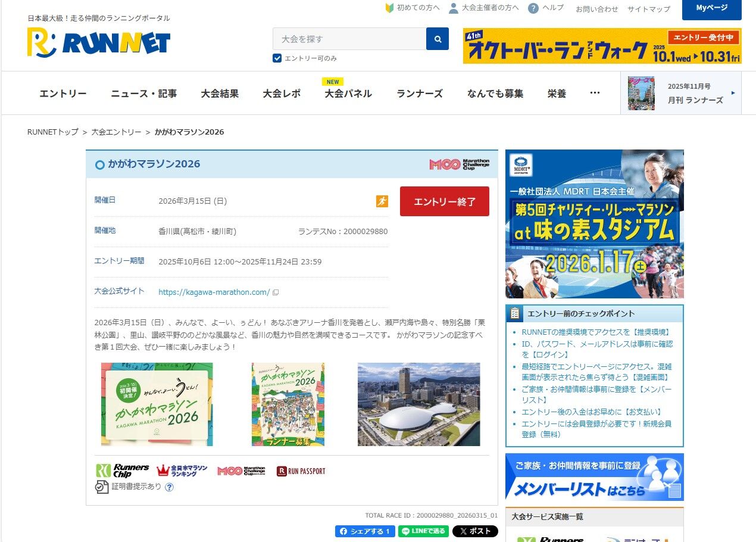Click the orange runner icon
This screenshot has width=756, height=542.
[382, 201]
